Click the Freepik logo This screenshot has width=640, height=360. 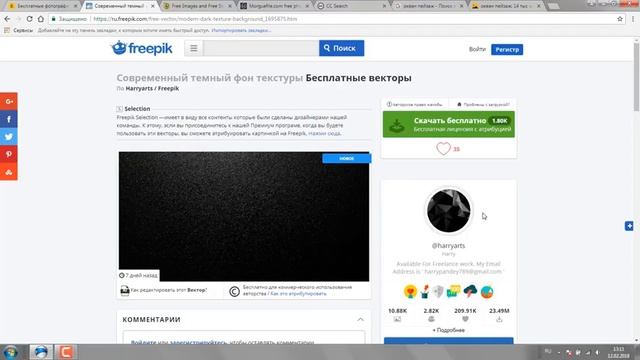click(x=142, y=48)
